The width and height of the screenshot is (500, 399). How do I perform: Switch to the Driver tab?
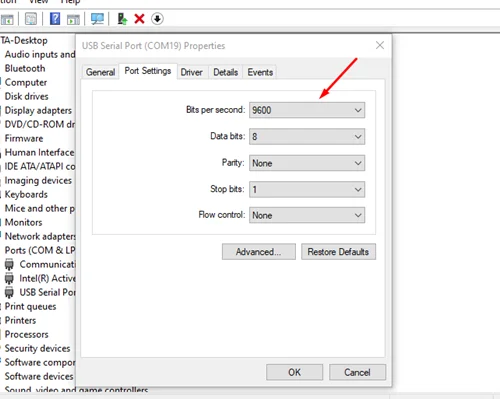click(192, 72)
